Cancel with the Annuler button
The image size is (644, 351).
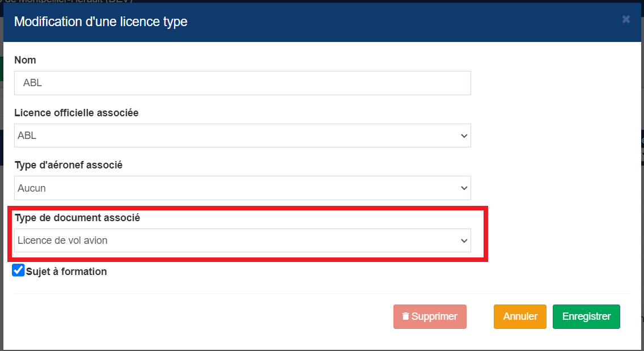[x=520, y=316]
